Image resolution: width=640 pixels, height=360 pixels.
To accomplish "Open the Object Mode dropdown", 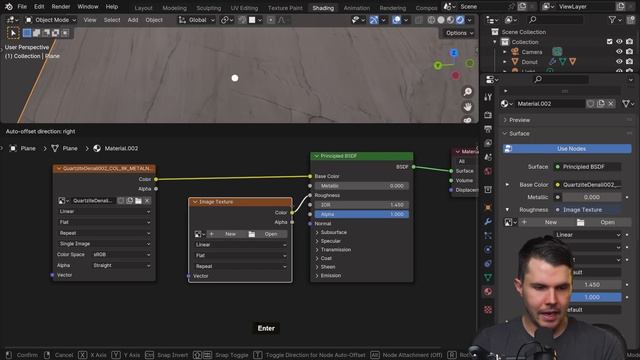I will [x=51, y=20].
